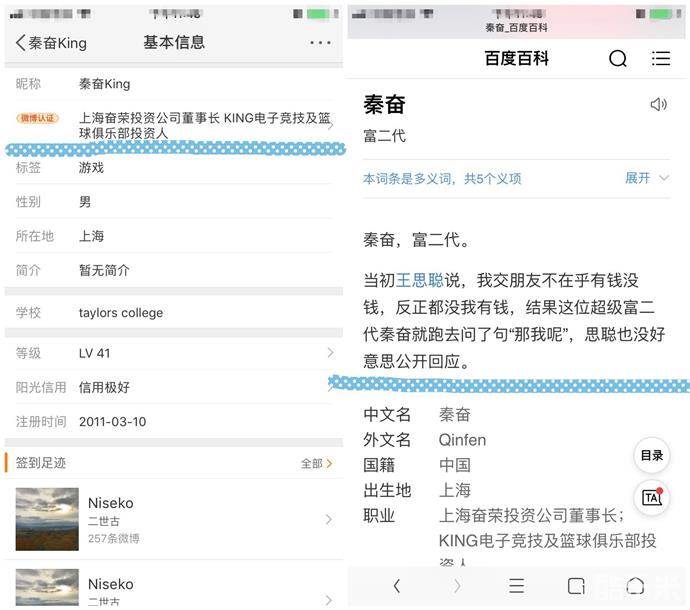The image size is (690, 610).
Task: Open the Baidu Baike list menu icon
Action: coord(661,59)
